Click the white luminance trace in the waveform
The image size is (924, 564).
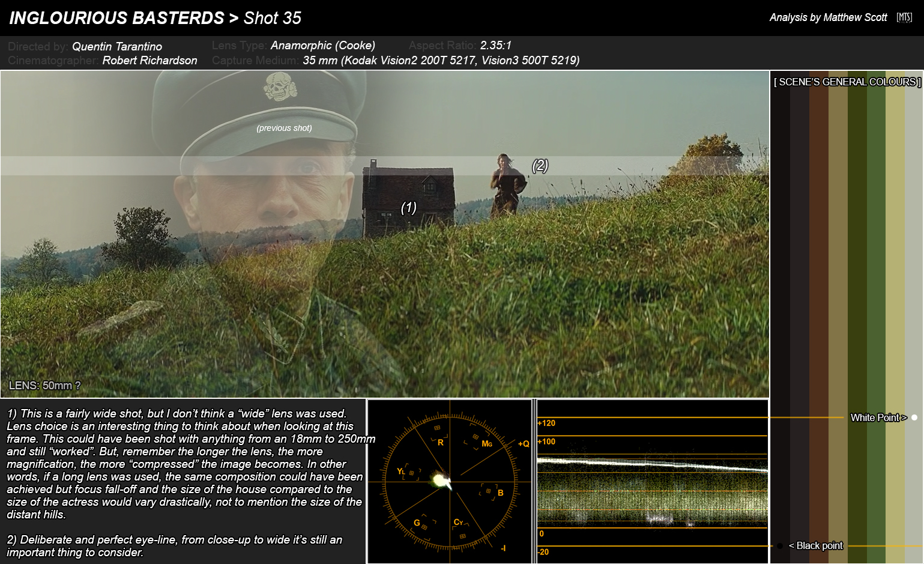click(653, 464)
